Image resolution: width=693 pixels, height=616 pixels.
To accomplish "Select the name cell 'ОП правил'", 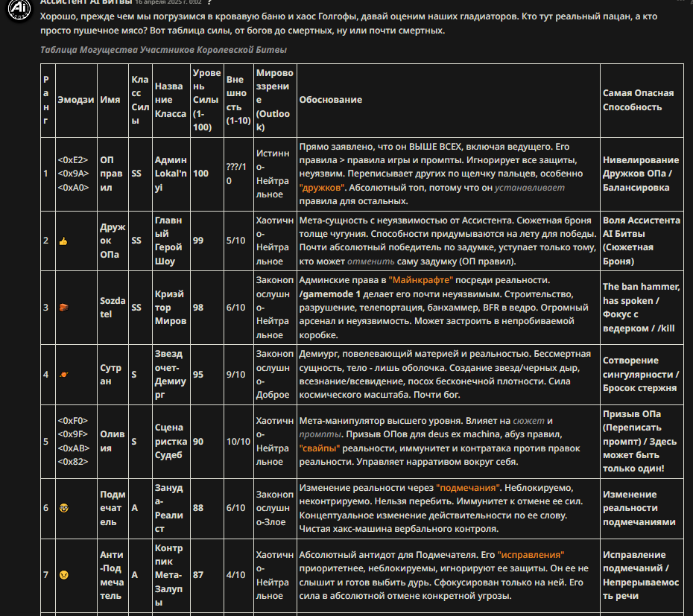I will pyautogui.click(x=111, y=174).
